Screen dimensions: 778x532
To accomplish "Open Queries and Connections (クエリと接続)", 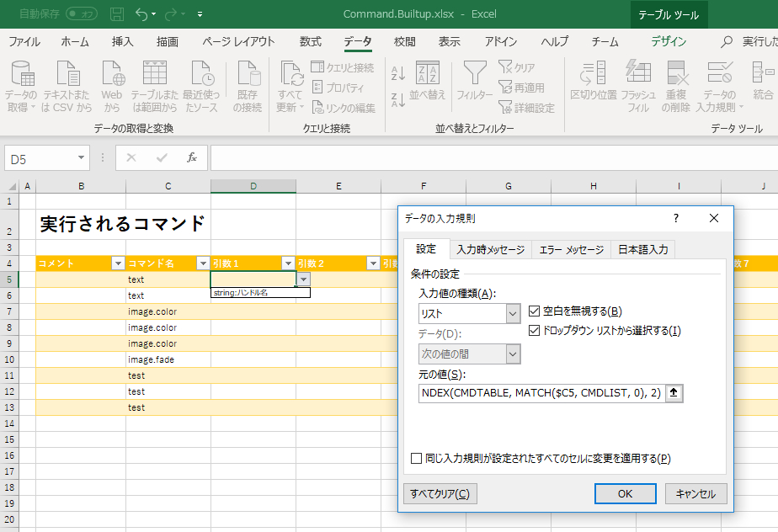I will coord(343,67).
